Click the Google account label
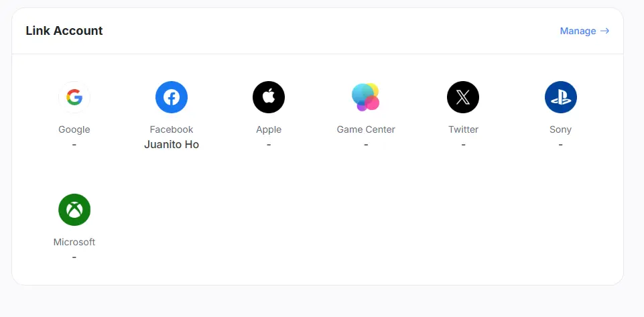644x317 pixels. pos(74,129)
